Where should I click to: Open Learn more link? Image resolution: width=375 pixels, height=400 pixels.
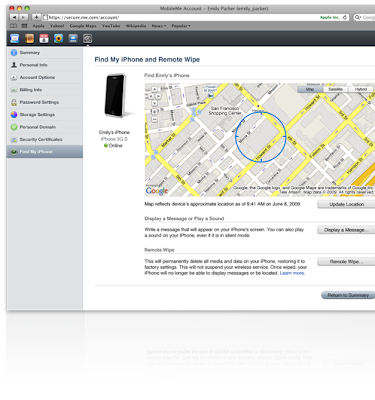click(x=292, y=273)
